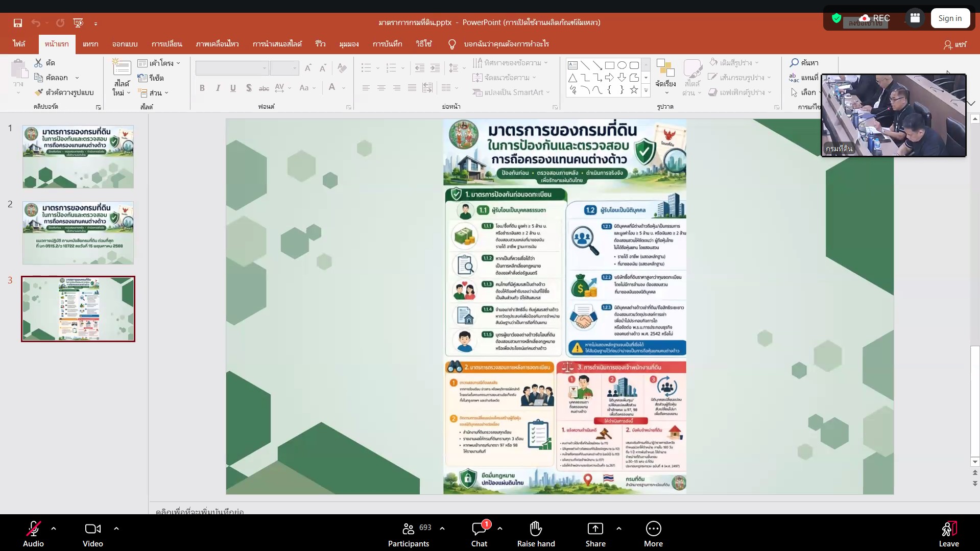Select the Text Box shape in the gallery
The image size is (980, 551).
click(x=573, y=65)
